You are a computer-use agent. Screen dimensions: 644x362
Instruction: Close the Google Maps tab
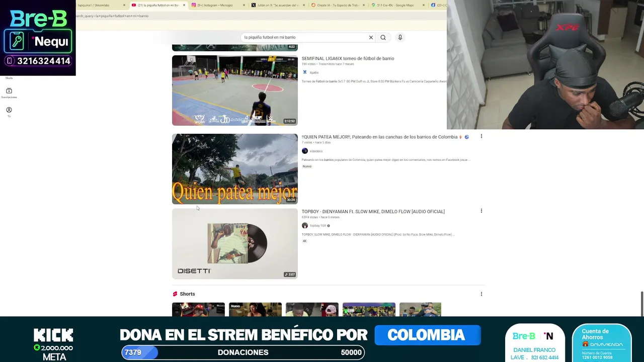point(424,5)
